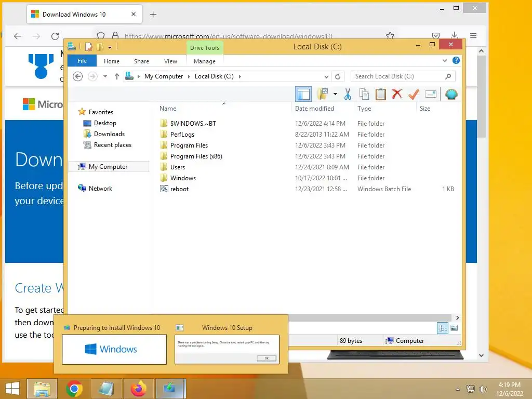Open Firefox from taskbar

[x=138, y=389]
